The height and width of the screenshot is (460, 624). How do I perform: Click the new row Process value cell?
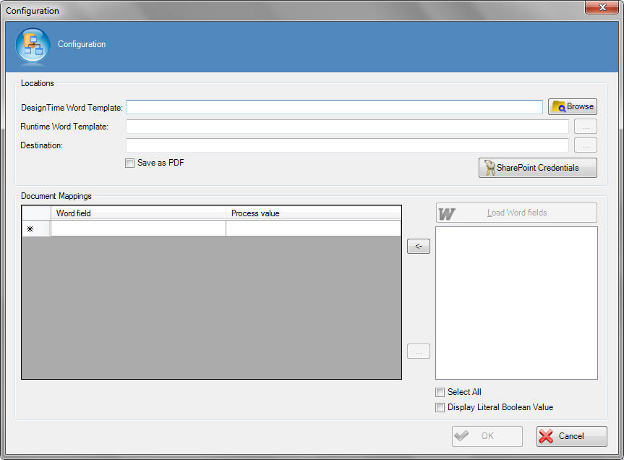click(x=313, y=229)
